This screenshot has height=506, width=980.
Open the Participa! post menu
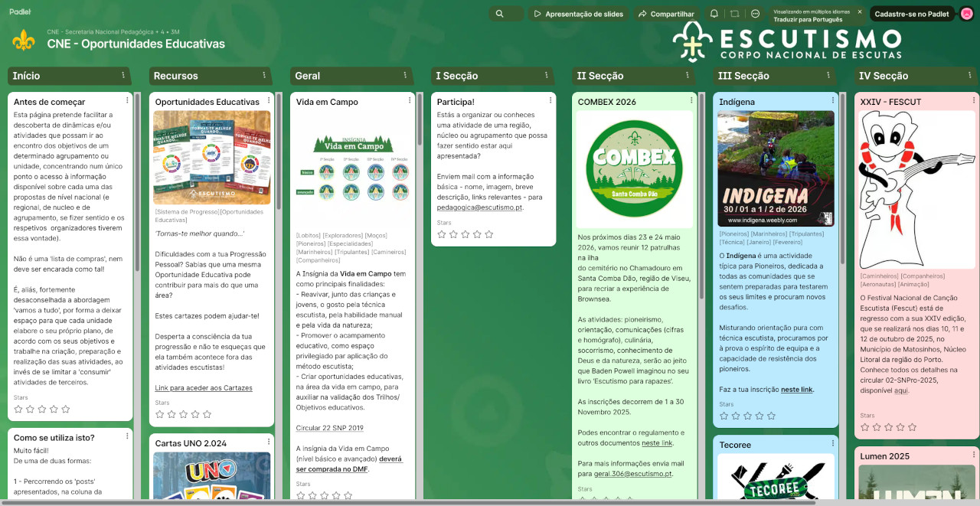point(549,100)
